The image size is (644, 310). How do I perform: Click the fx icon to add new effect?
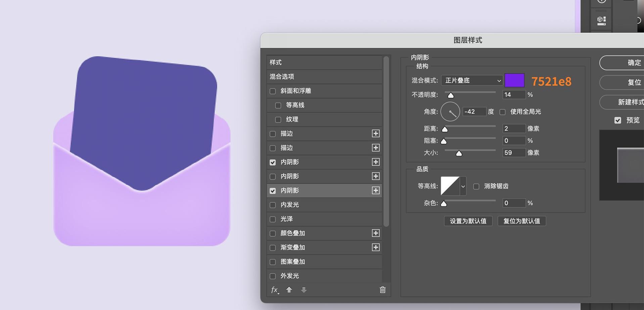[274, 290]
